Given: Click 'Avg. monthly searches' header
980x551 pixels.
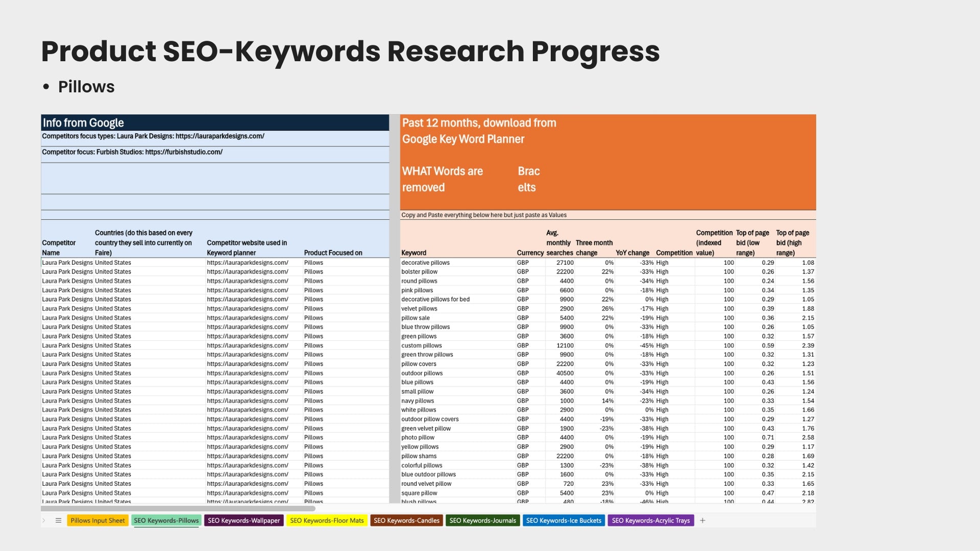Looking at the screenshot, I should 559,243.
